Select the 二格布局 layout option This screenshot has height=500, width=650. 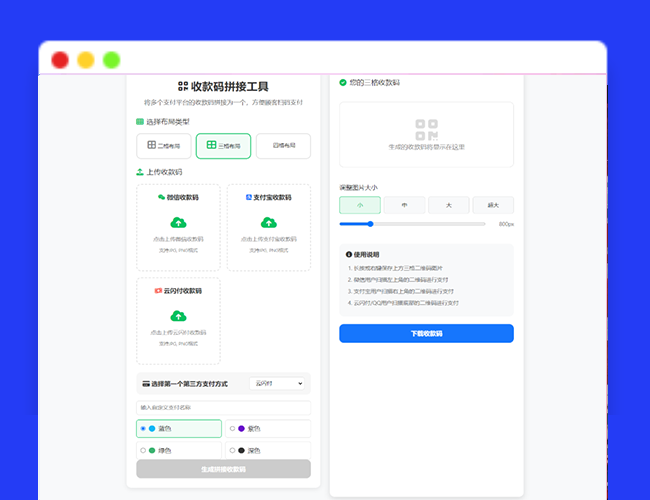tap(164, 146)
